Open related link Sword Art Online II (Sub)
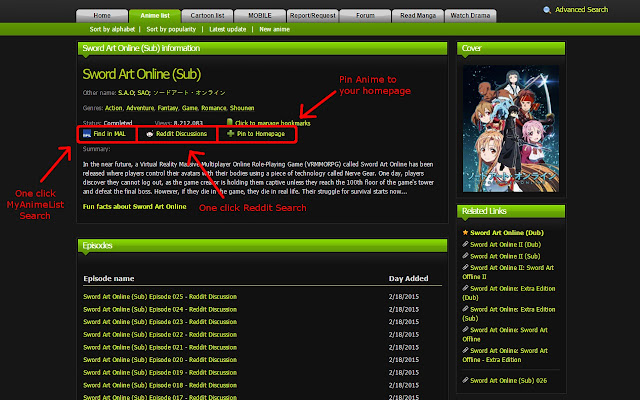Viewport: 640px width, 400px height. tap(505, 256)
